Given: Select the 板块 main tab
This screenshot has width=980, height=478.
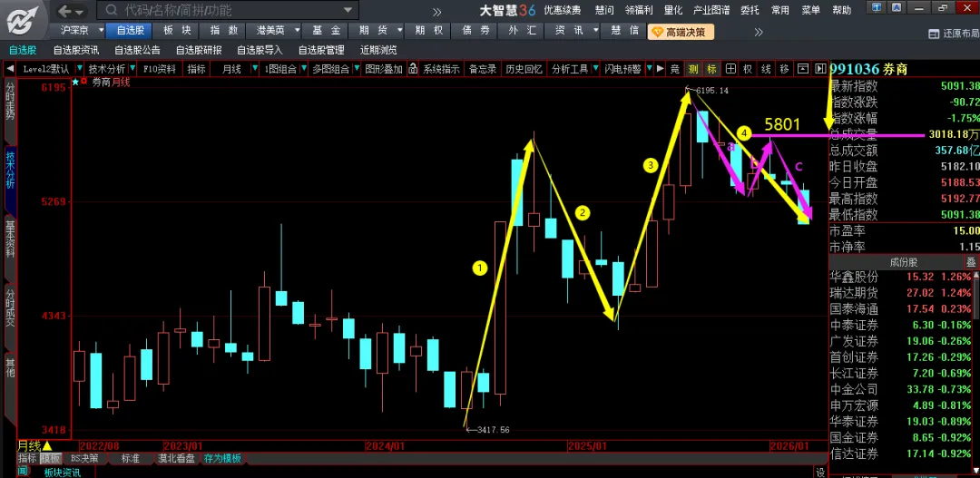Looking at the screenshot, I should tap(176, 30).
